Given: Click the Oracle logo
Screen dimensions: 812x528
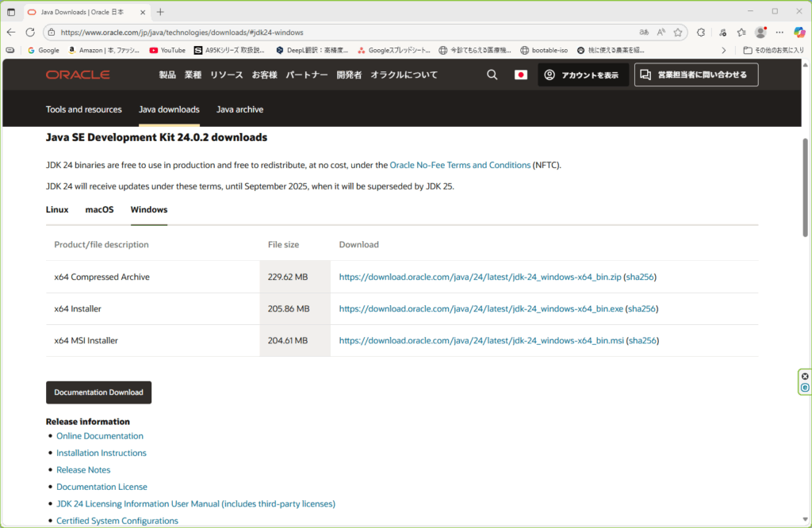Looking at the screenshot, I should click(79, 74).
